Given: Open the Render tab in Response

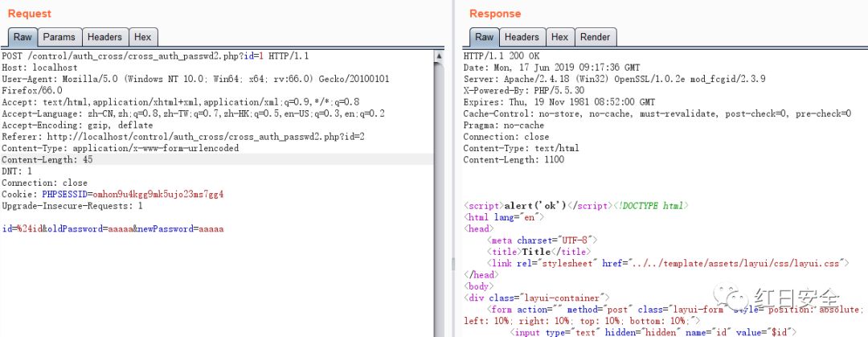Looking at the screenshot, I should 595,37.
